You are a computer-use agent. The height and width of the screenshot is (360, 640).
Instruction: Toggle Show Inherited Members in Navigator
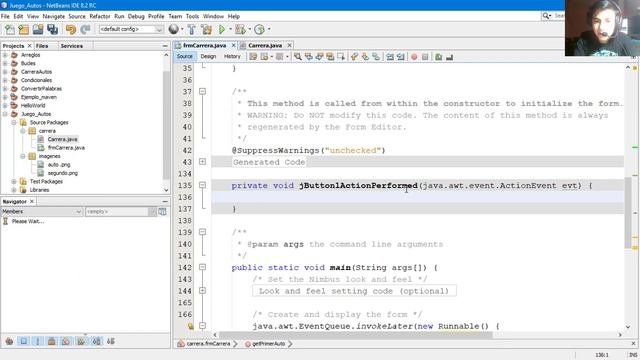9,341
